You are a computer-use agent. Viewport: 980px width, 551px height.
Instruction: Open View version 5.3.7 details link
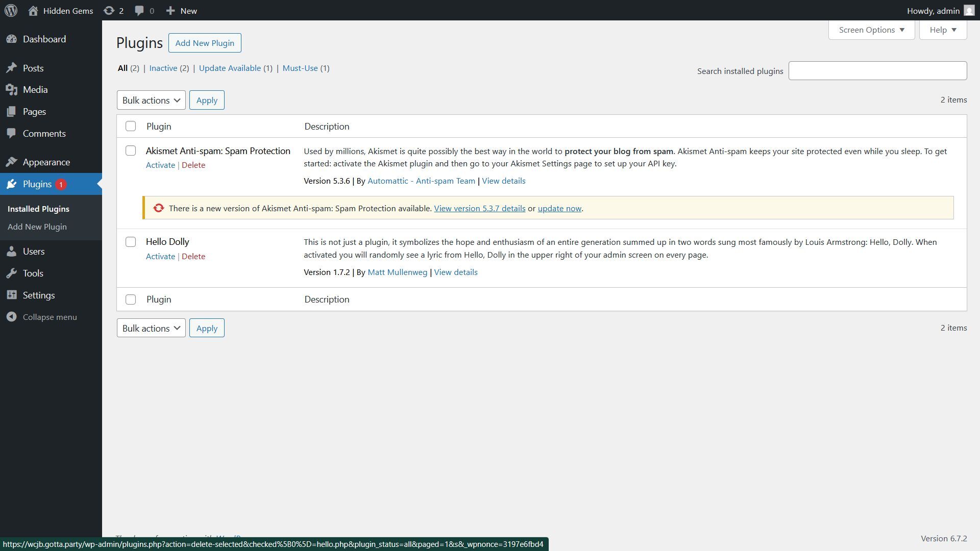click(x=479, y=208)
